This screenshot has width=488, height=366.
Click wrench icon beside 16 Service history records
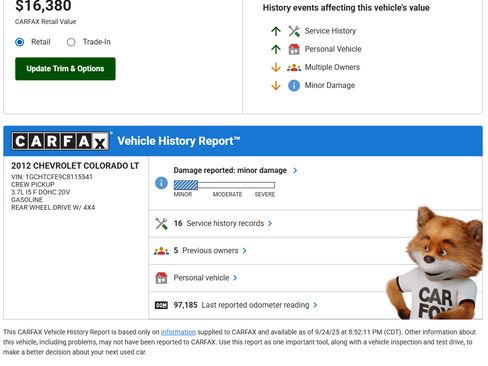click(x=161, y=223)
